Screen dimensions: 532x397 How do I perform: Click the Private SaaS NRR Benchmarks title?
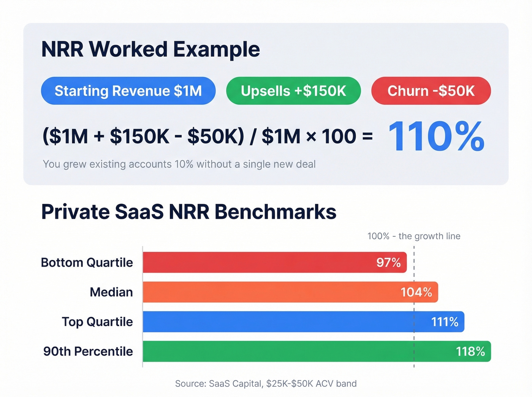188,212
